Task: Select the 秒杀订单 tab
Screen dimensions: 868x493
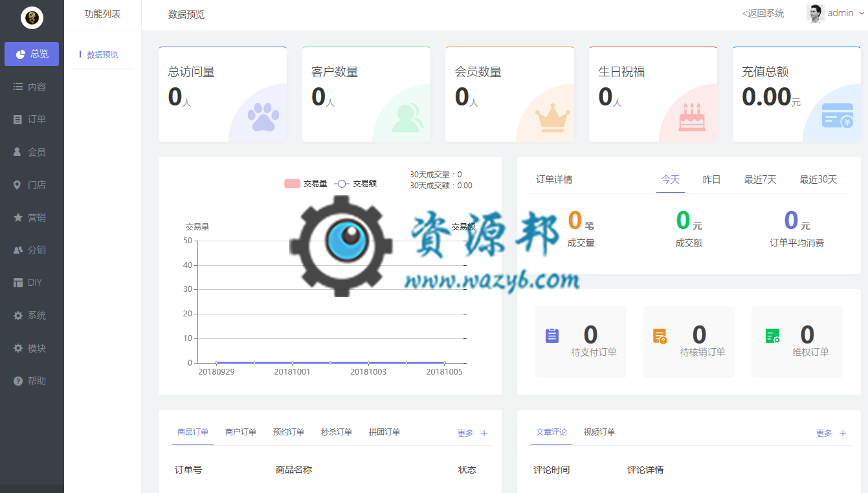Action: [x=337, y=432]
